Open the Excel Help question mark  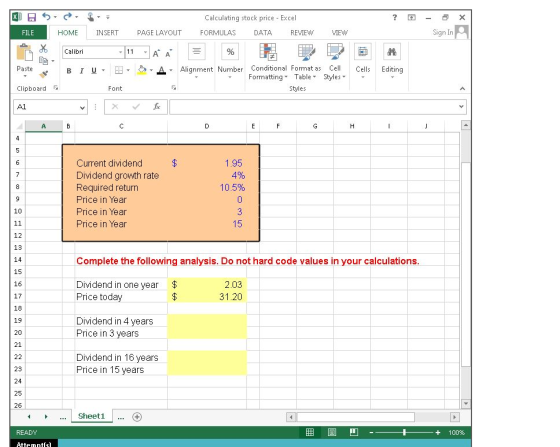coord(395,17)
